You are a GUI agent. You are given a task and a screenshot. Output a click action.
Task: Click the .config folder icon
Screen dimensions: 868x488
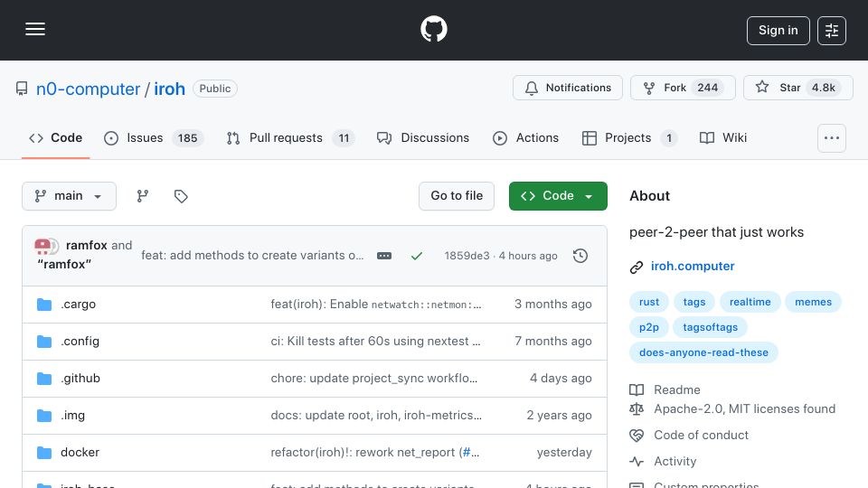[x=44, y=342]
